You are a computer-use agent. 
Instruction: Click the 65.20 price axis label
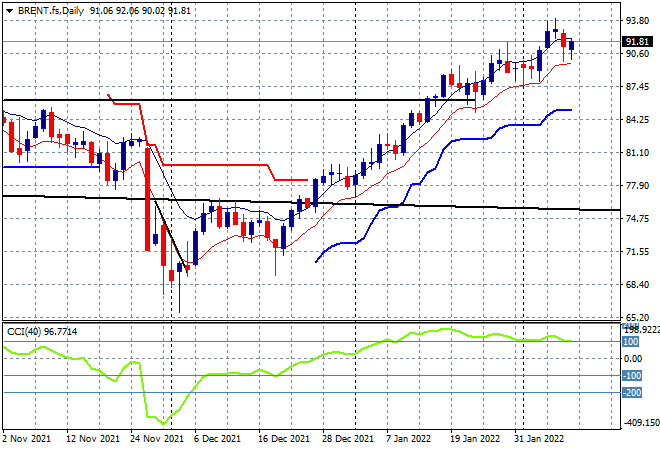coord(637,317)
